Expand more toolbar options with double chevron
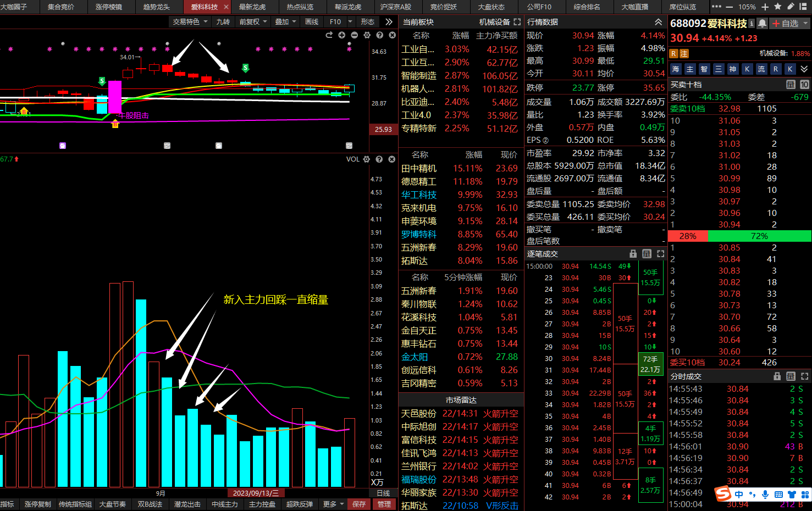This screenshot has width=812, height=511. (x=389, y=22)
